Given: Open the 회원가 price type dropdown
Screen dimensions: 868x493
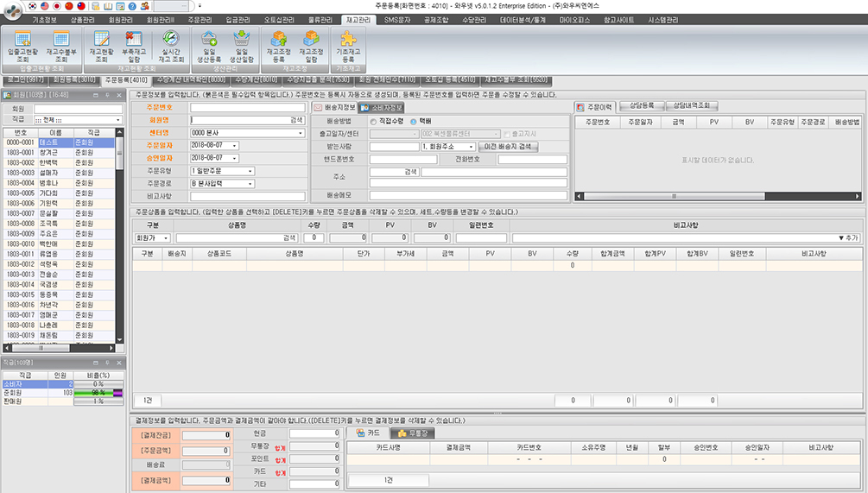Looking at the screenshot, I should [166, 238].
